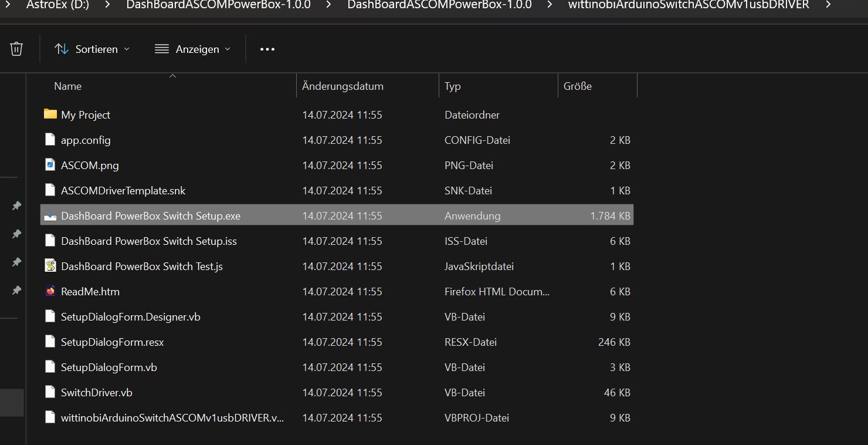
Task: Sort by the Änderungsdatum column header
Action: [343, 86]
